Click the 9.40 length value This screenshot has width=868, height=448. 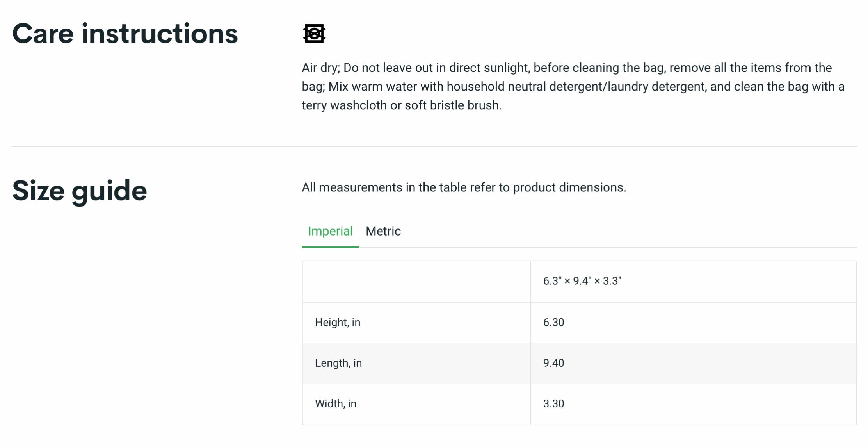pos(553,363)
